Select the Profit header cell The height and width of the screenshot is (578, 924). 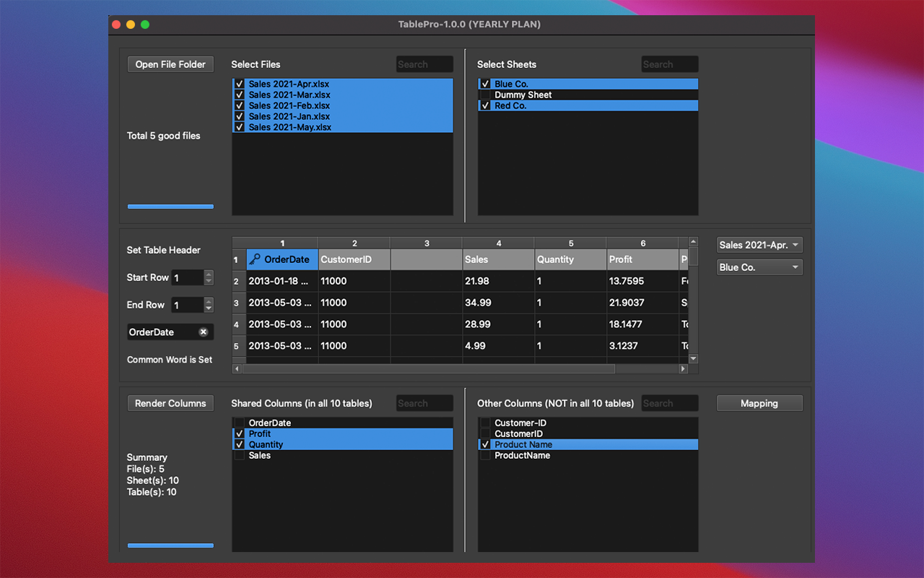pyautogui.click(x=642, y=259)
